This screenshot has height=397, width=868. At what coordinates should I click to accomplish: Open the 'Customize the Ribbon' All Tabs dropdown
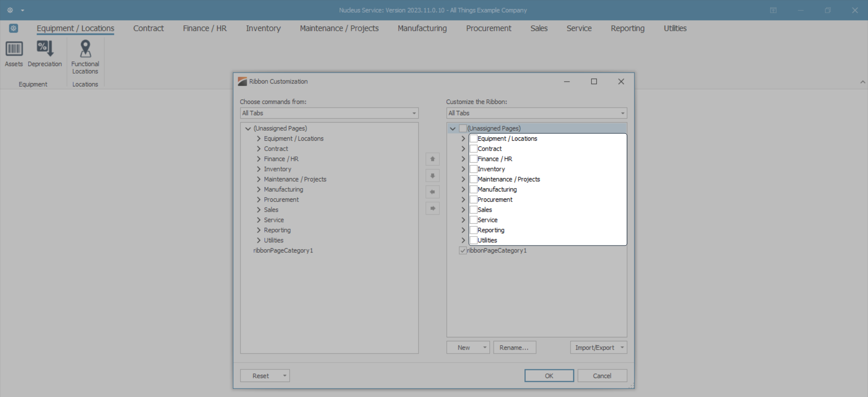point(537,113)
